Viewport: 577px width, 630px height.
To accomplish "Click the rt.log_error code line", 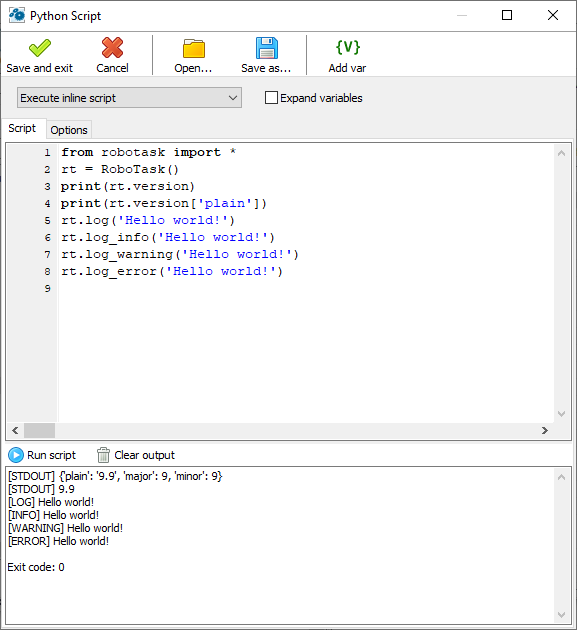I will (172, 271).
